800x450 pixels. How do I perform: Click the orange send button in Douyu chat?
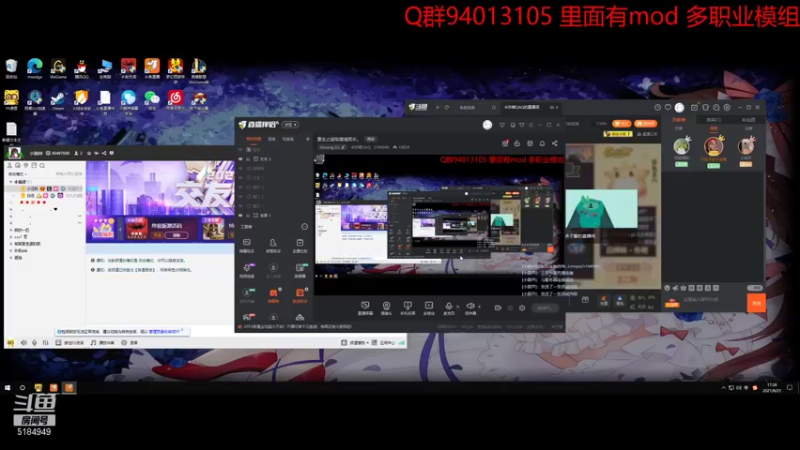(x=756, y=303)
